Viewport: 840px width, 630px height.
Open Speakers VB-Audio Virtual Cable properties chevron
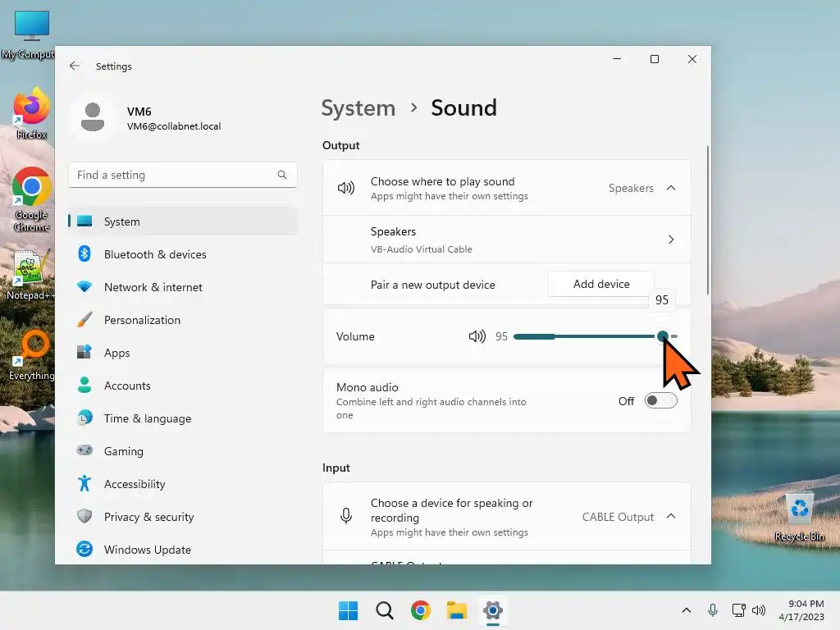point(671,240)
